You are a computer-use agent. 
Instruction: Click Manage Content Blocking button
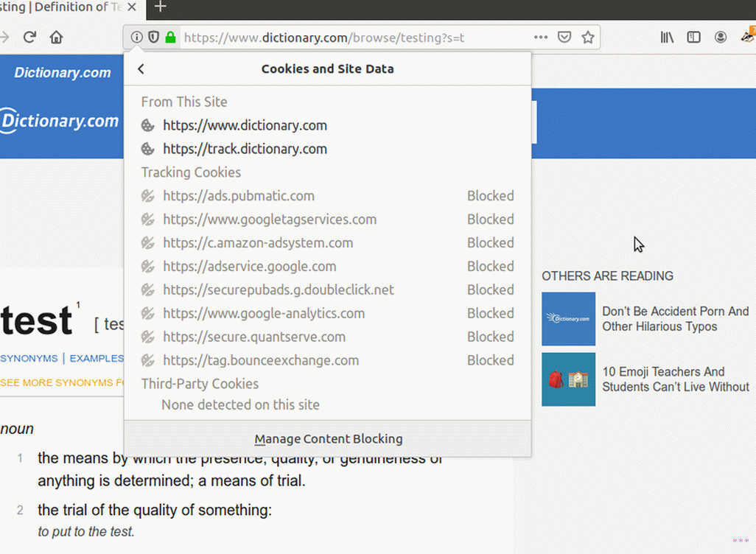coord(328,439)
